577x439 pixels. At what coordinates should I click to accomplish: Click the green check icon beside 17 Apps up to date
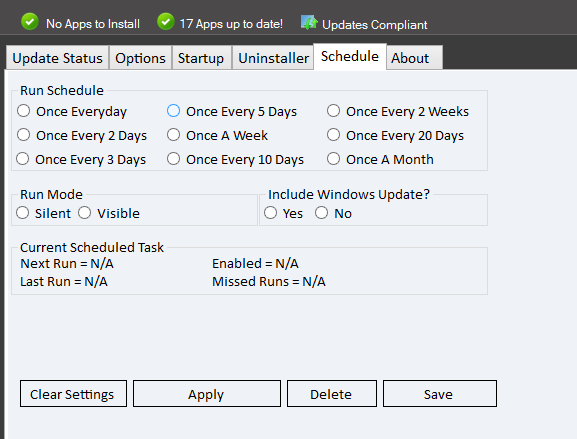pos(166,22)
